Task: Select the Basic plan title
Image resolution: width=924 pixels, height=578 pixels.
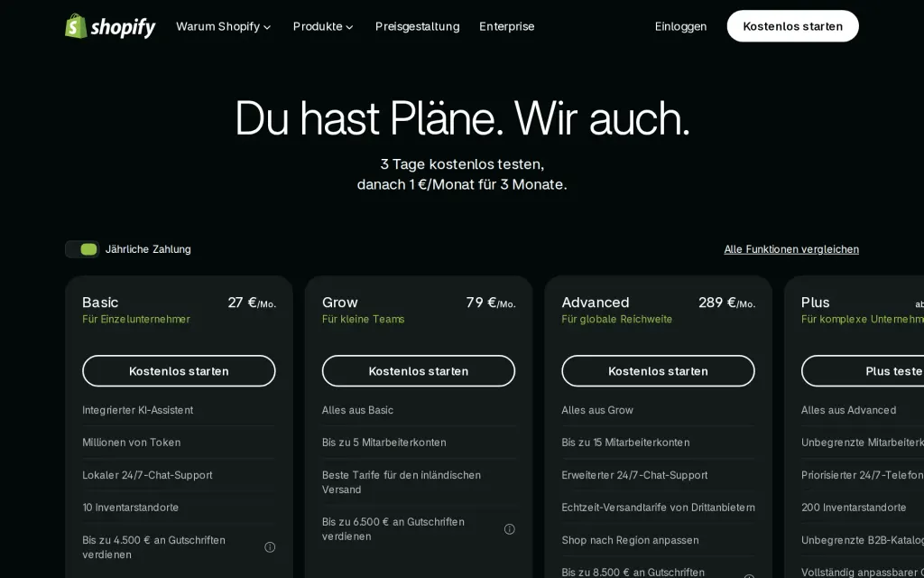Action: click(100, 303)
